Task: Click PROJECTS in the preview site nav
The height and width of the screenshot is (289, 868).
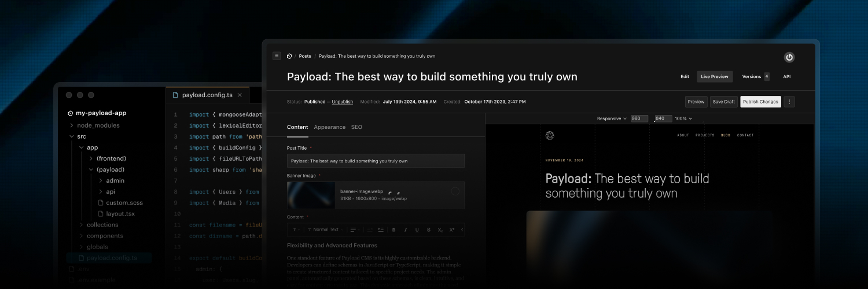Action: [x=705, y=135]
